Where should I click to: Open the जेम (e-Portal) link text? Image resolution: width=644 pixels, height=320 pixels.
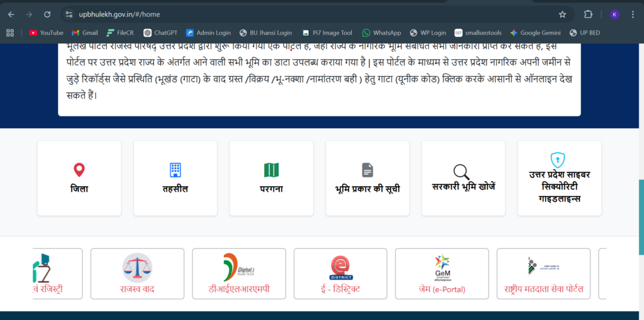442,289
